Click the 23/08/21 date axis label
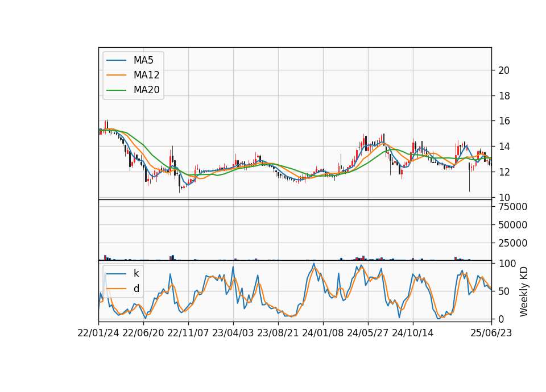 tap(278, 333)
